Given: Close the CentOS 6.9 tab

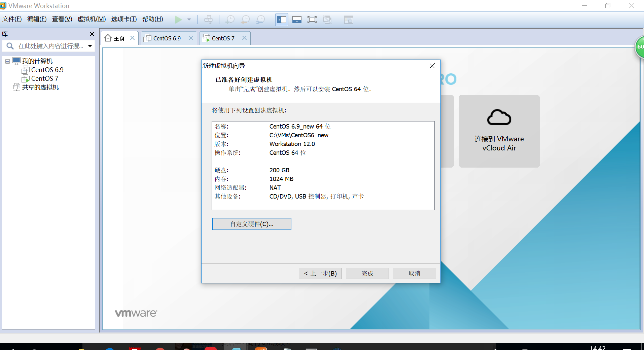Looking at the screenshot, I should pos(191,38).
